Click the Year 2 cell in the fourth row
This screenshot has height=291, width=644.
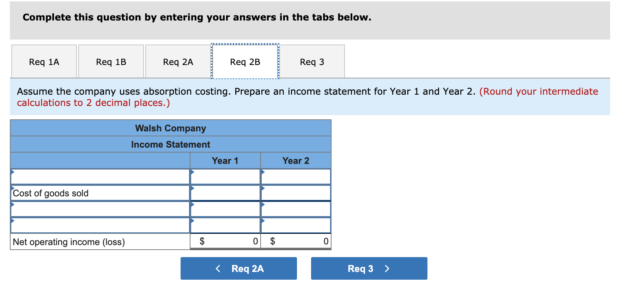296,225
